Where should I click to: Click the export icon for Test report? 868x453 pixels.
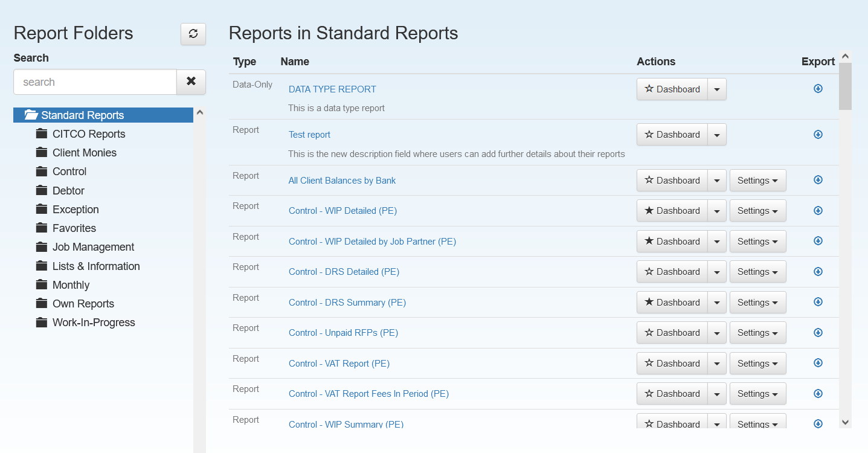(x=818, y=134)
